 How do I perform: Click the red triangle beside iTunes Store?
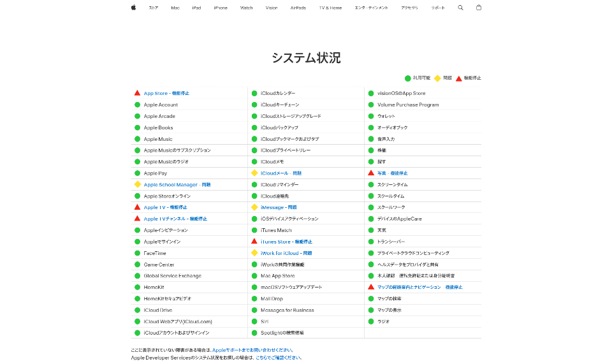[x=254, y=241]
